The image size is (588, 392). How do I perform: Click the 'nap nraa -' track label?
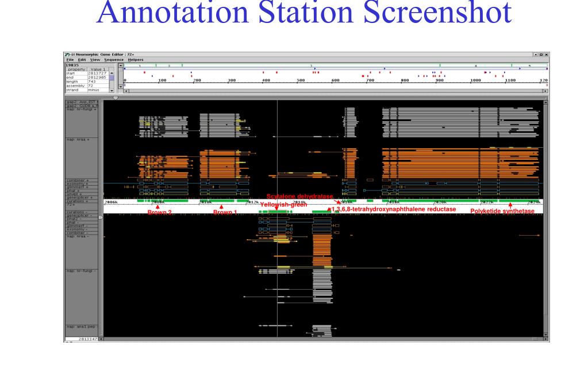(x=78, y=236)
